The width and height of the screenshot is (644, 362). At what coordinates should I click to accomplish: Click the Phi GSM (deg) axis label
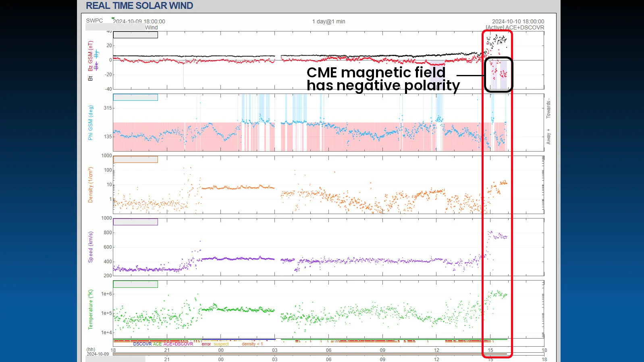(90, 123)
